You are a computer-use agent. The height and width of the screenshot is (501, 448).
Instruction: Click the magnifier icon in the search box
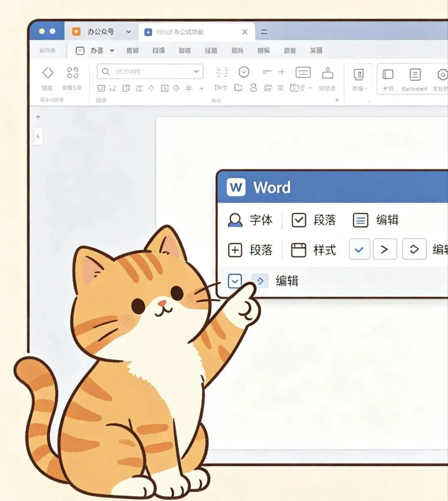[x=106, y=71]
